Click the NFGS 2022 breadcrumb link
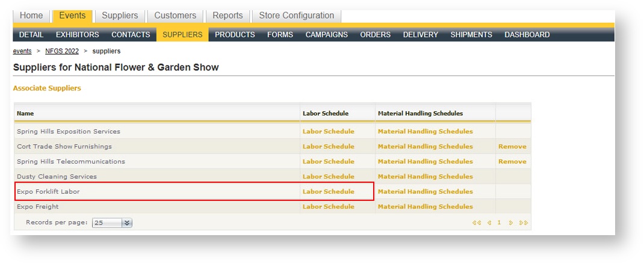This screenshot has width=644, height=264. coord(62,52)
